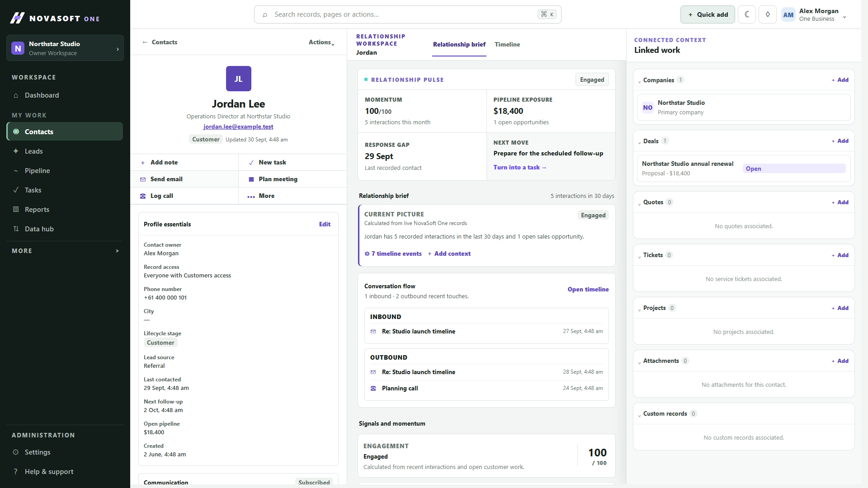Switch to the Timeline tab

pos(507,44)
